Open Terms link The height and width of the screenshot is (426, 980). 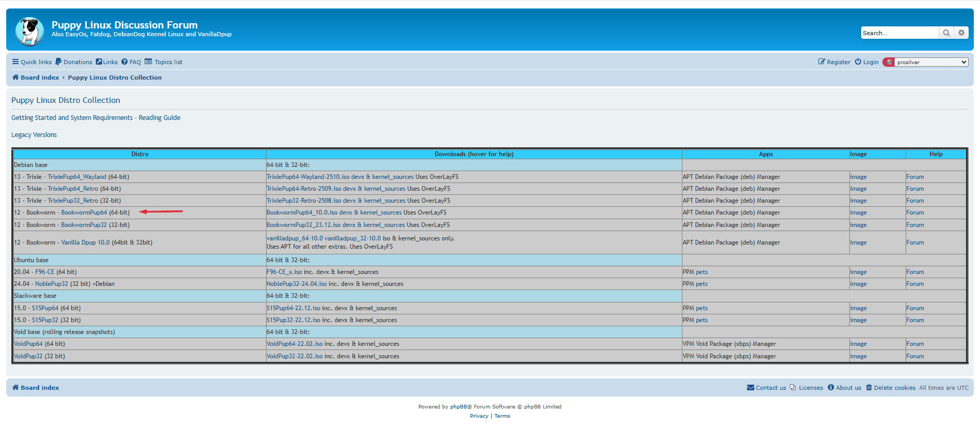click(x=502, y=416)
